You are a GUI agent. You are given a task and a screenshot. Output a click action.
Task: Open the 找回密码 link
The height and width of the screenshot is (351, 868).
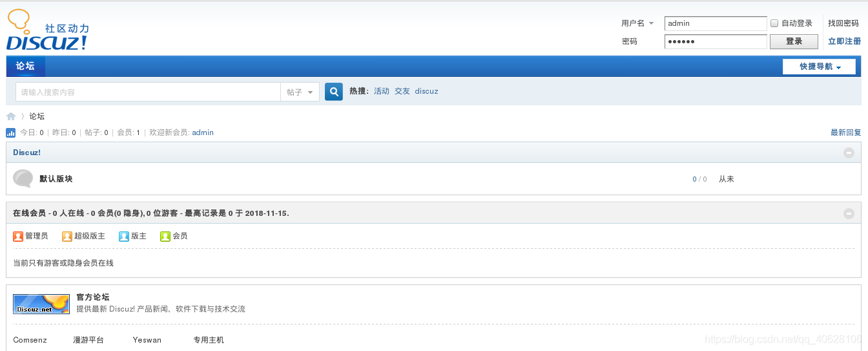pyautogui.click(x=843, y=23)
